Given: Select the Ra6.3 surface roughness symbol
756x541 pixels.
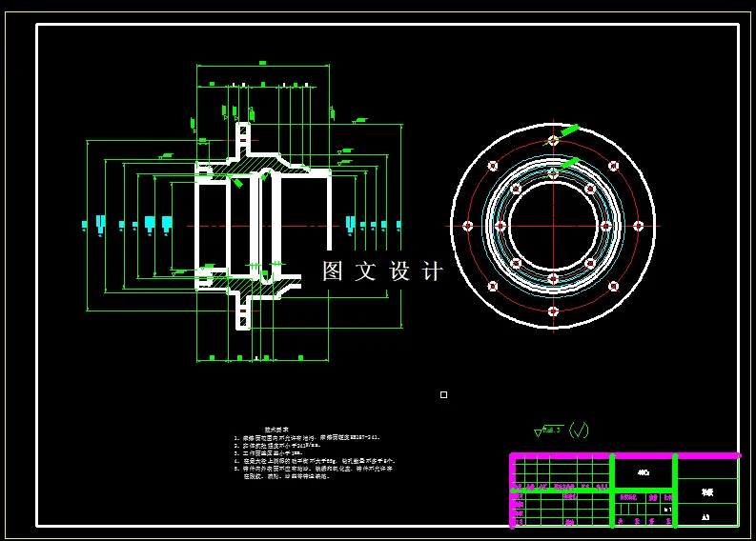Looking at the screenshot, I should pos(549,431).
